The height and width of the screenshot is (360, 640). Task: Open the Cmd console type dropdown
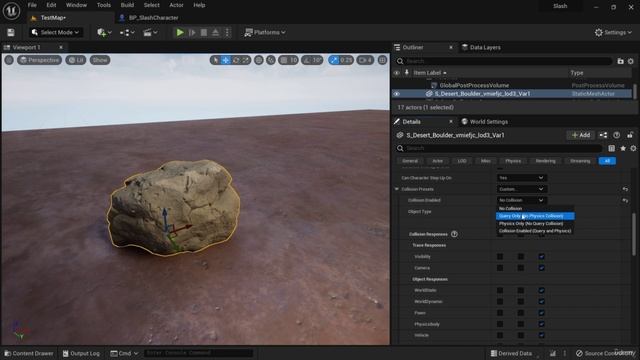point(124,353)
